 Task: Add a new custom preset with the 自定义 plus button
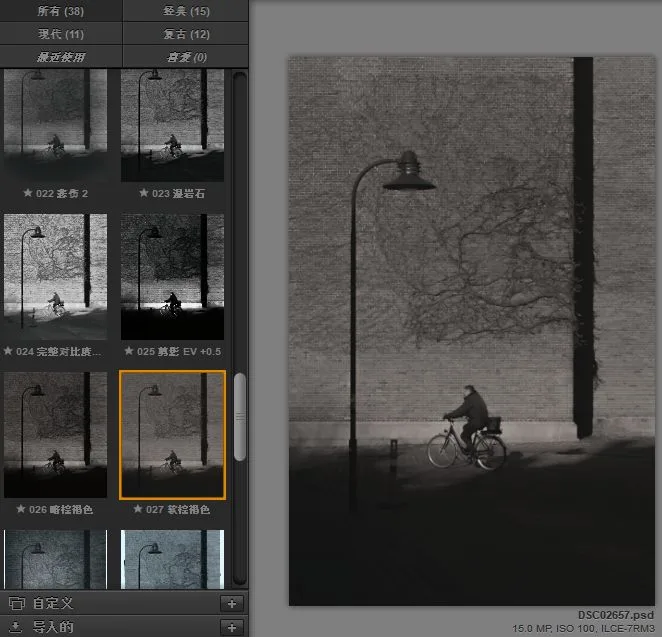[232, 604]
